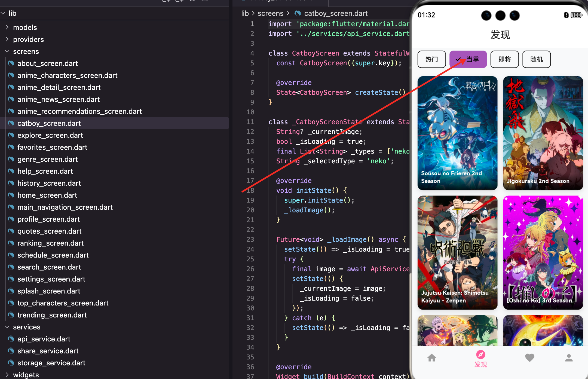The height and width of the screenshot is (379, 588).
Task: Click the battery indicator in phone status bar
Action: [576, 15]
